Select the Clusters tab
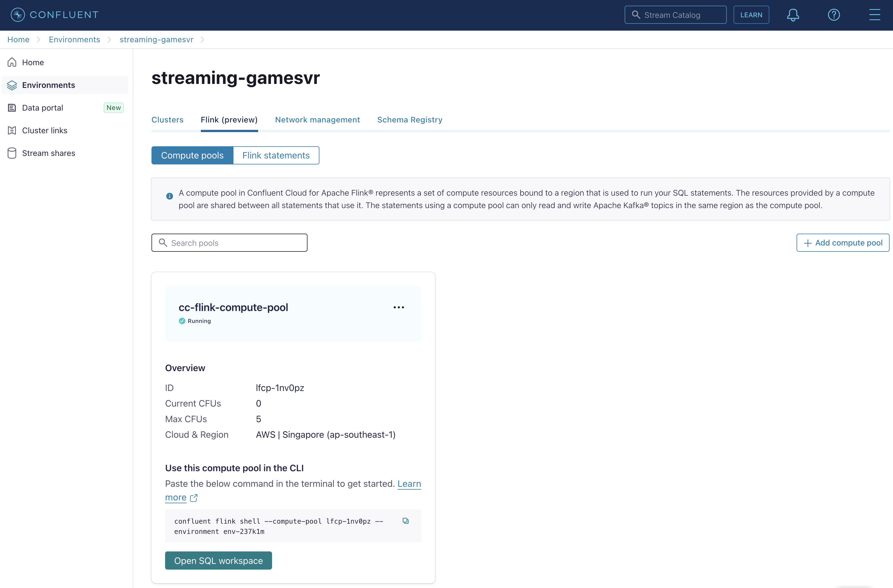The image size is (893, 588). coord(167,119)
